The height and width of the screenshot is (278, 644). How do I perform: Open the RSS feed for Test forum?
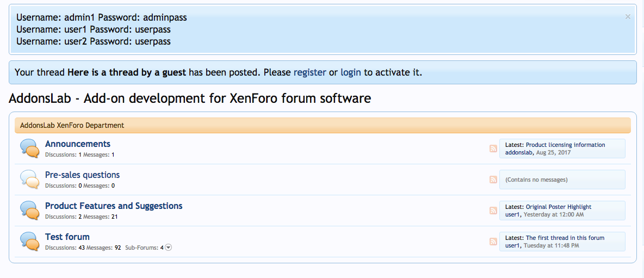click(493, 242)
